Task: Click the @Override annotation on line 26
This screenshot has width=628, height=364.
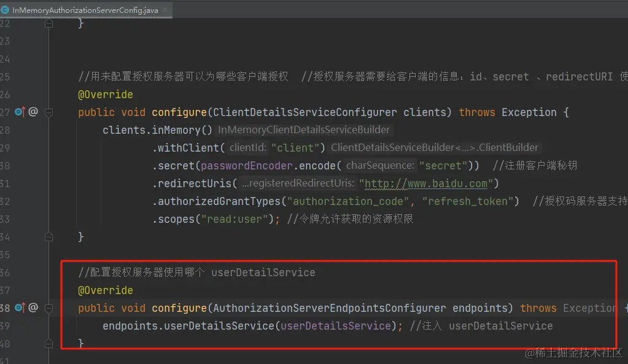Action: (x=106, y=95)
